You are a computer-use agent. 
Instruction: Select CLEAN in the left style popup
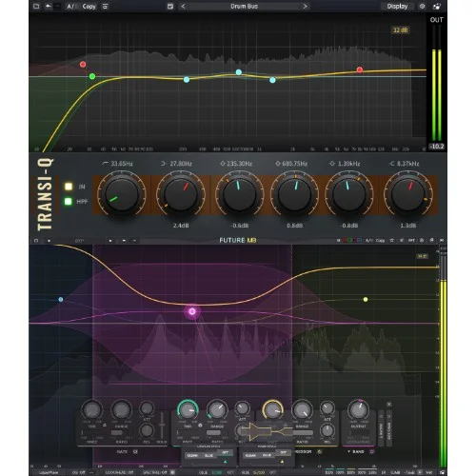pos(192,455)
